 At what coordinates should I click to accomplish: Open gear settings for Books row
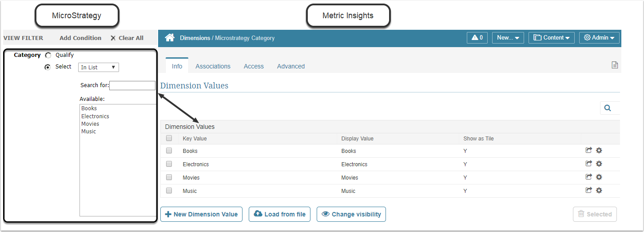(599, 151)
